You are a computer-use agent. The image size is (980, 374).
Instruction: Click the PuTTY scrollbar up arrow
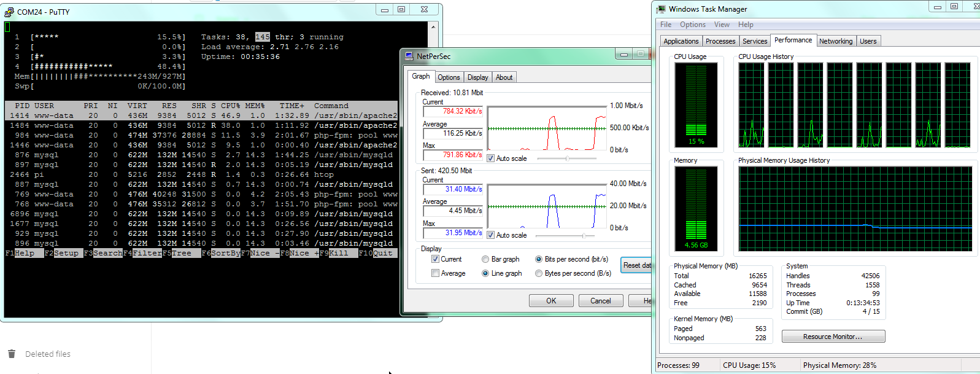(433, 27)
